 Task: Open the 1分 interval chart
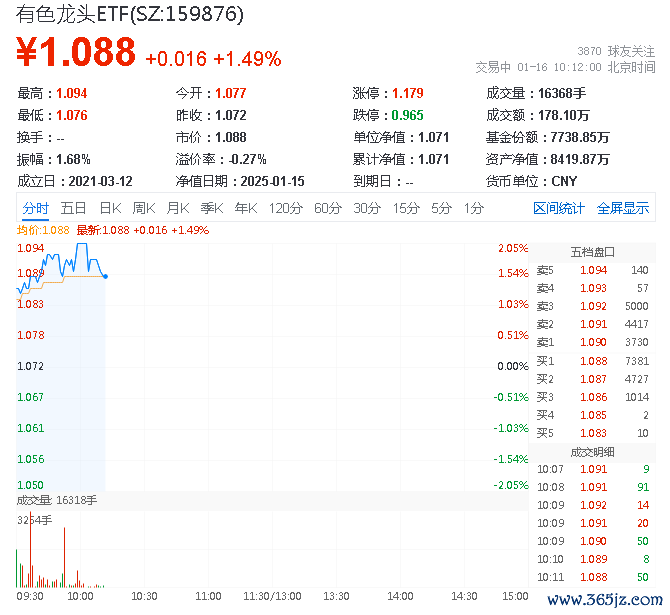(474, 209)
